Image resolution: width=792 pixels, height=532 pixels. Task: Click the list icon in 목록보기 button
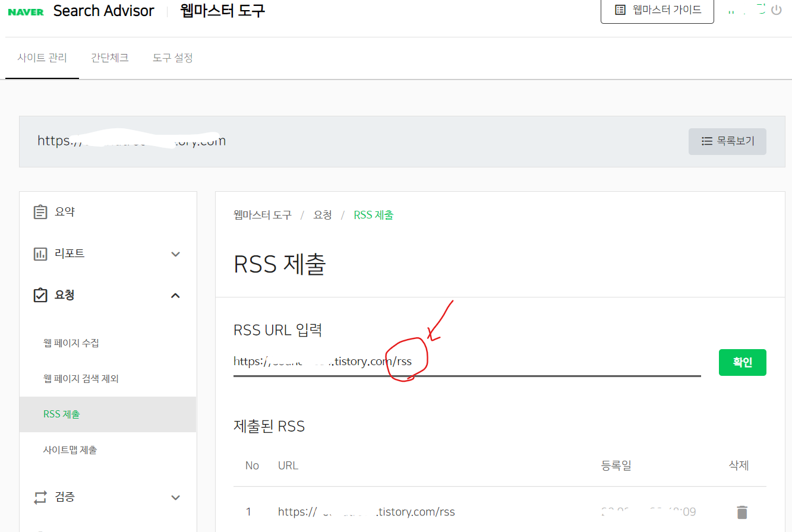click(706, 141)
